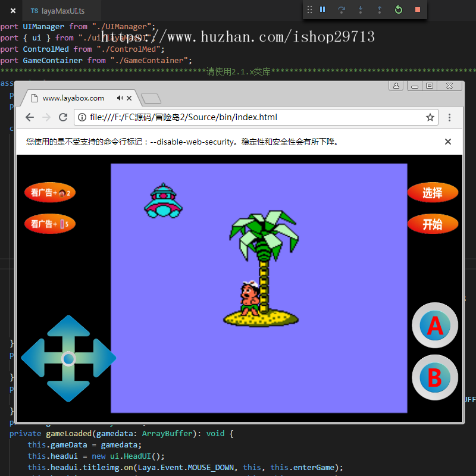Dismiss the unsupported flag warning with X

coord(447,142)
